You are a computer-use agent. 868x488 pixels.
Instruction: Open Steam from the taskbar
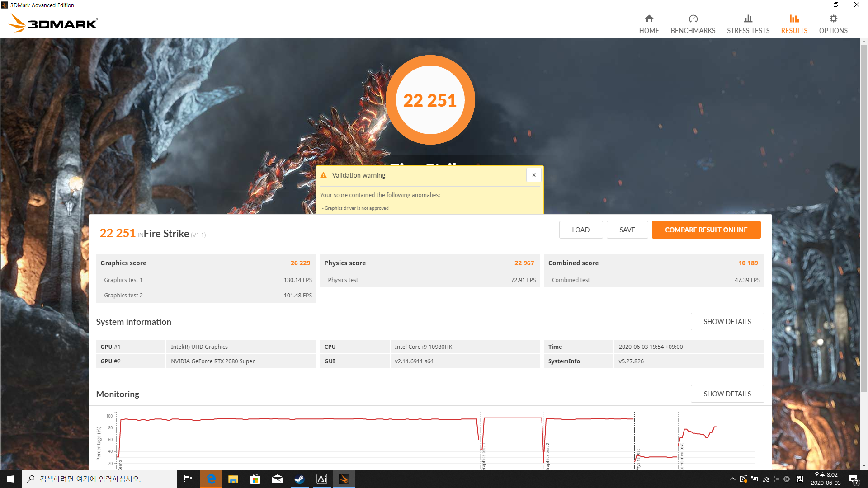pyautogui.click(x=299, y=479)
